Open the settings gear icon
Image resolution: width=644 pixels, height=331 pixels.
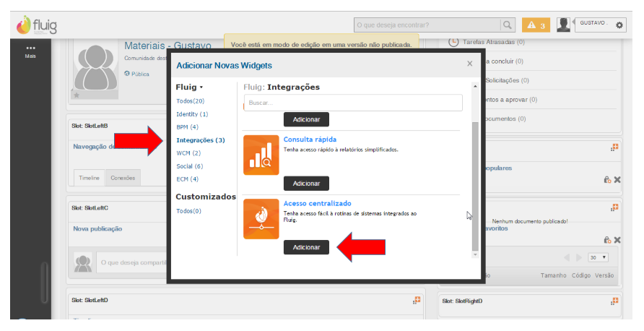click(619, 25)
